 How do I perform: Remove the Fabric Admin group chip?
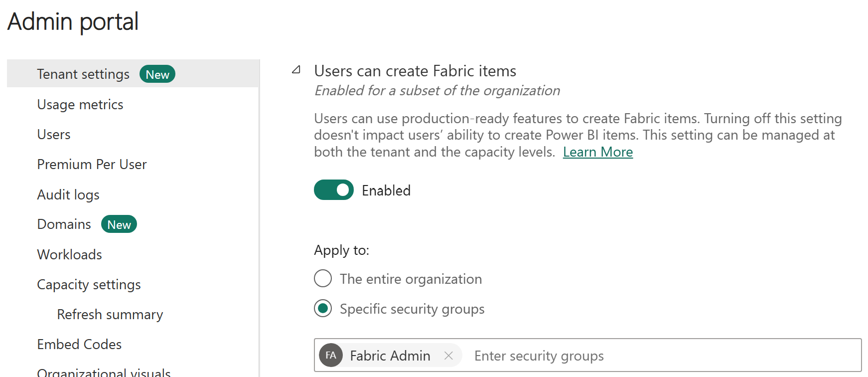[x=448, y=356]
